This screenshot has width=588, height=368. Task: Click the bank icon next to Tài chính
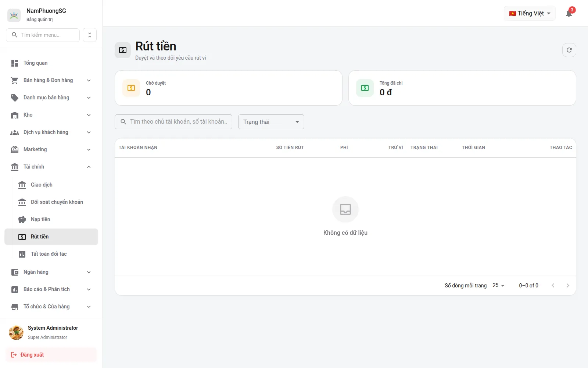point(15,167)
